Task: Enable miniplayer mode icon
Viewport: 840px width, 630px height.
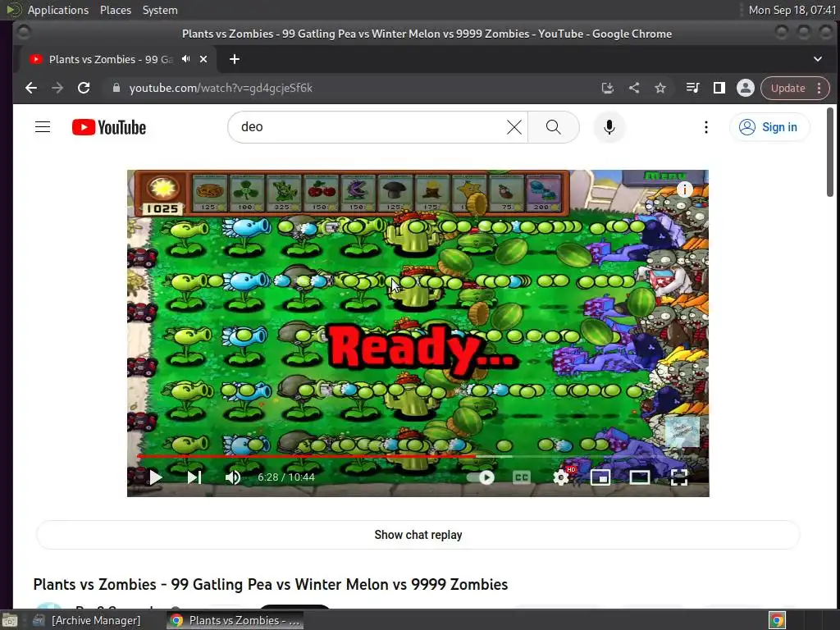Action: tap(600, 477)
